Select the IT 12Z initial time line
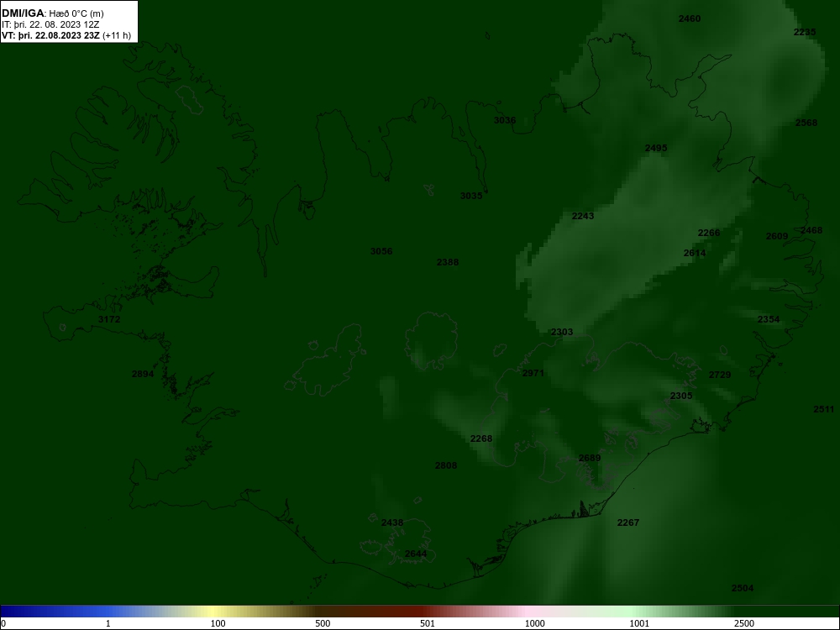Image resolution: width=840 pixels, height=630 pixels. [x=50, y=24]
